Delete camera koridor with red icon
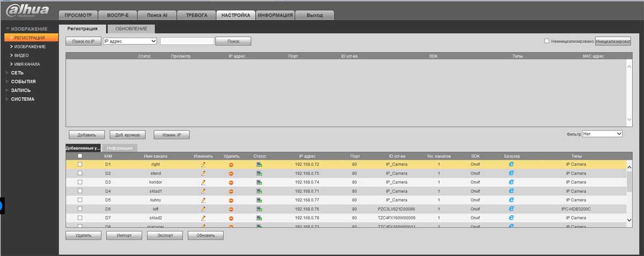Image resolution: width=644 pixels, height=256 pixels. [x=231, y=182]
